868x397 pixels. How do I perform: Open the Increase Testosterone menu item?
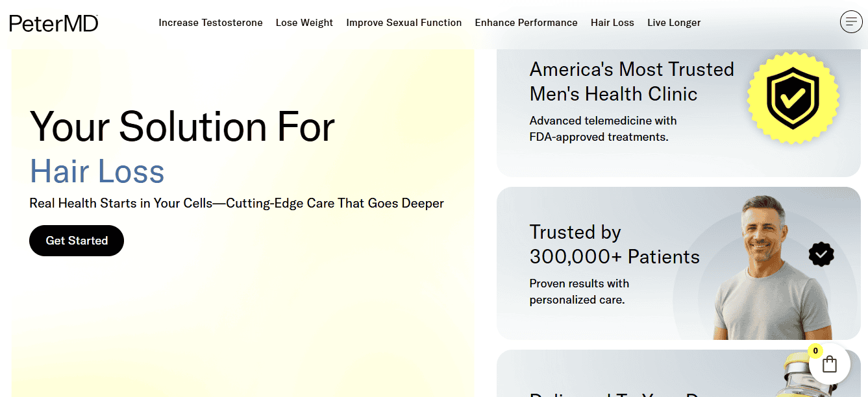[210, 22]
